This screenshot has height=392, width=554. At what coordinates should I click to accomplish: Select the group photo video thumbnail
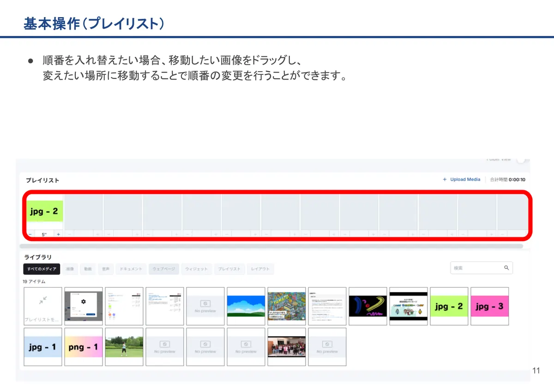coord(287,347)
